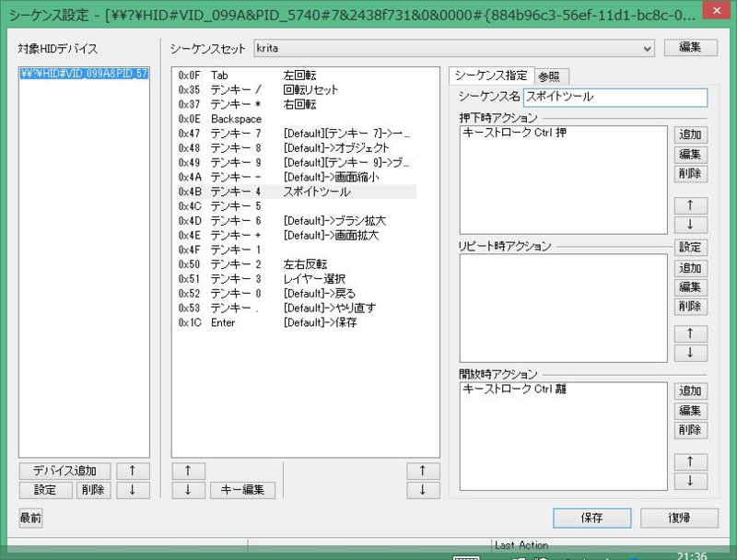737x560 pixels.
Task: Select row 0x37 テンキー * 右回転
Action: click(296, 104)
